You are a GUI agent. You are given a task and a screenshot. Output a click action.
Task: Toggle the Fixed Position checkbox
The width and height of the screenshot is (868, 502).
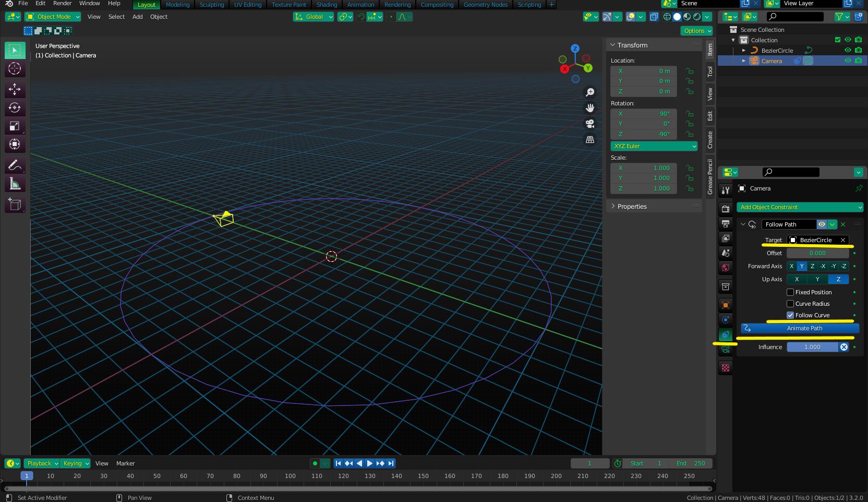coord(790,292)
